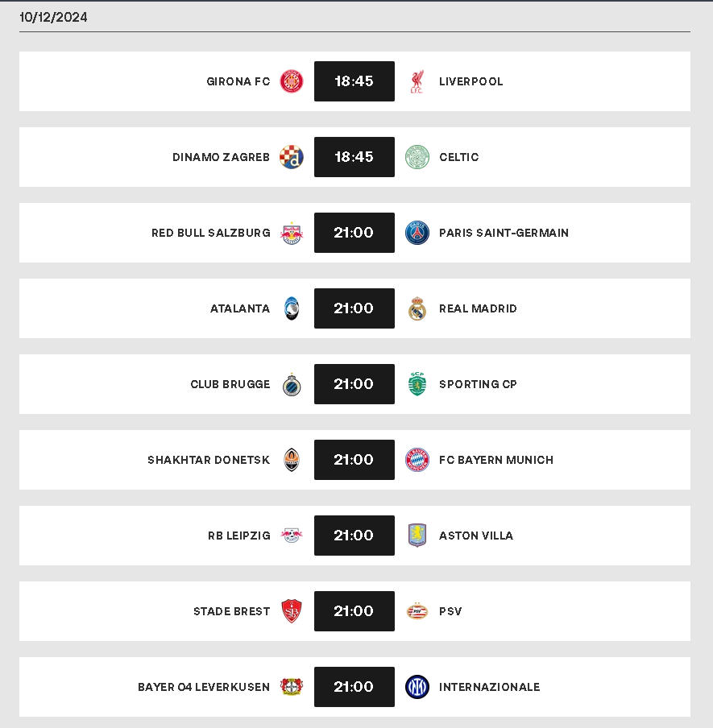Select the Dinamo Zagreb badge
The height and width of the screenshot is (728, 713).
pyautogui.click(x=291, y=157)
